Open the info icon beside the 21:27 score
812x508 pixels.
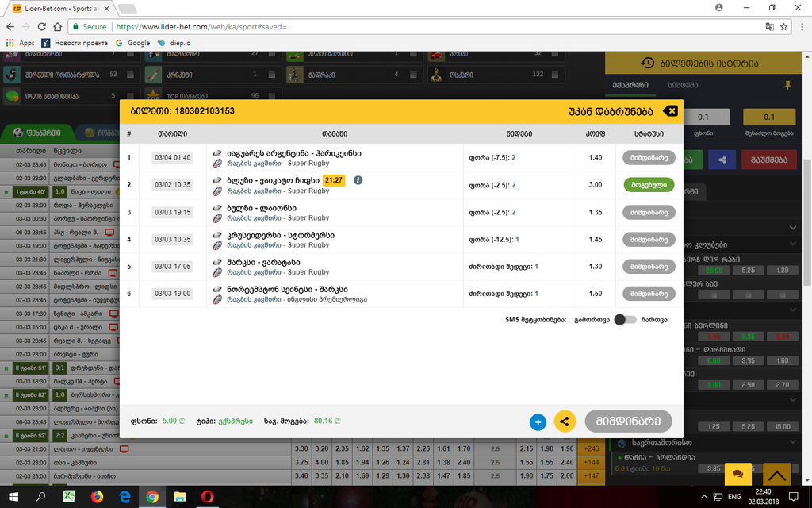click(358, 180)
